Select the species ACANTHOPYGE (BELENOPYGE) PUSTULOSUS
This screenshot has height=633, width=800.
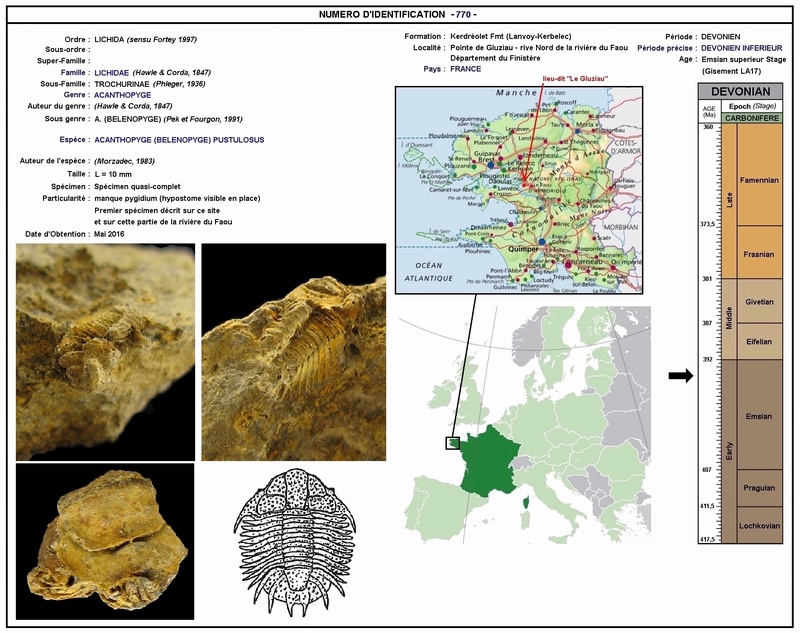179,140
